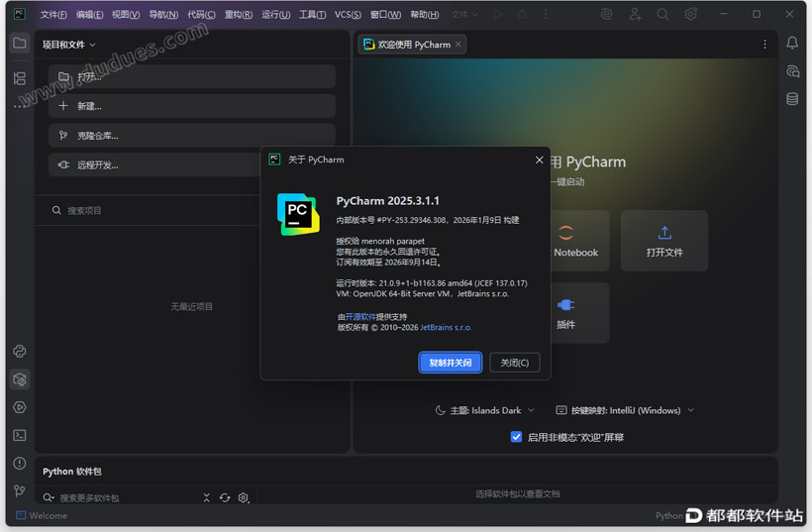Click the Clone Repository... button
Viewport: 812px width, 532px height.
pos(192,136)
